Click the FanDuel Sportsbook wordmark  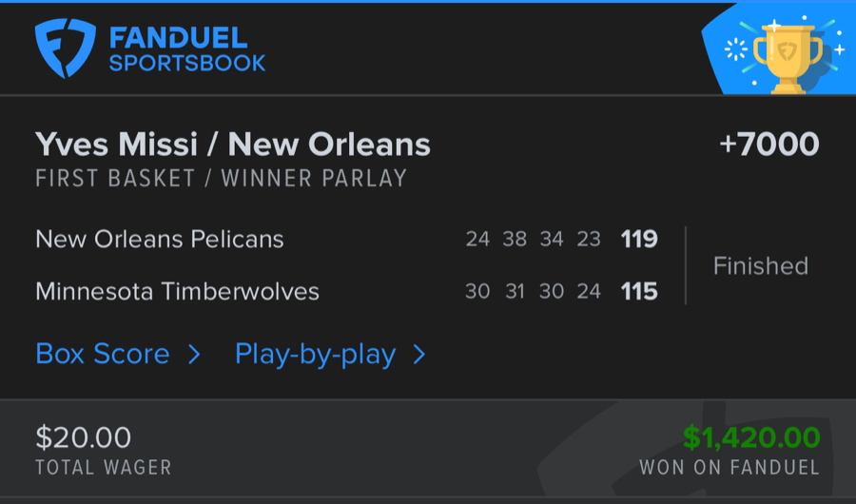(x=186, y=50)
